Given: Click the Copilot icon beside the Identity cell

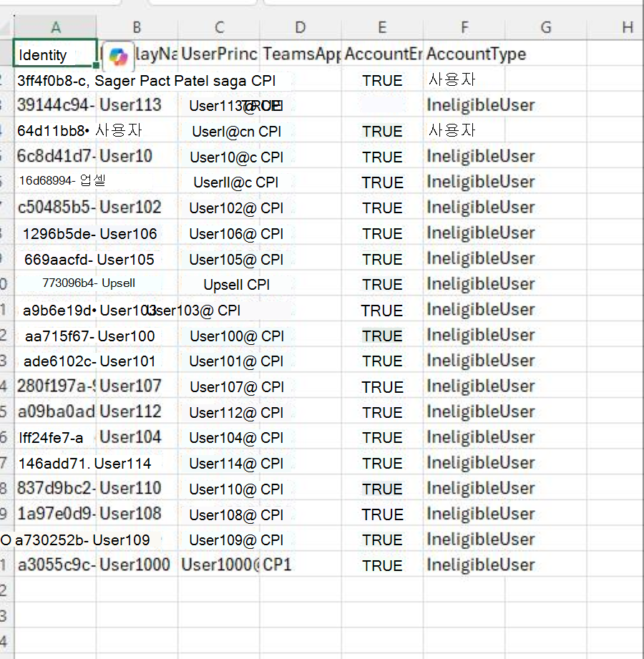Looking at the screenshot, I should pos(118,57).
